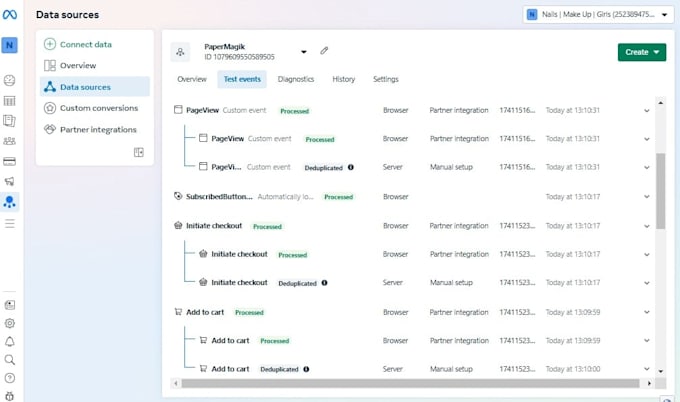Click the horizontal scrollbar thumb
The image size is (680, 402).
tap(410, 383)
